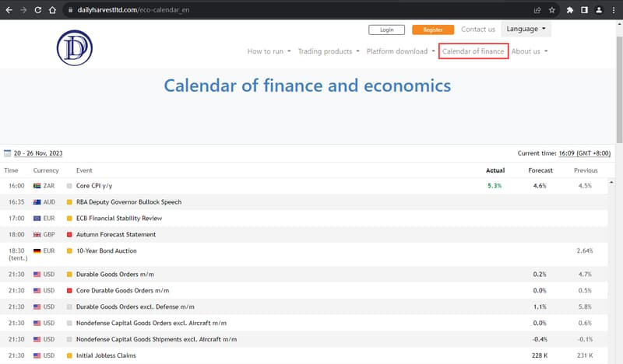Open the extensions puzzle icon
This screenshot has height=364, width=623.
(570, 10)
